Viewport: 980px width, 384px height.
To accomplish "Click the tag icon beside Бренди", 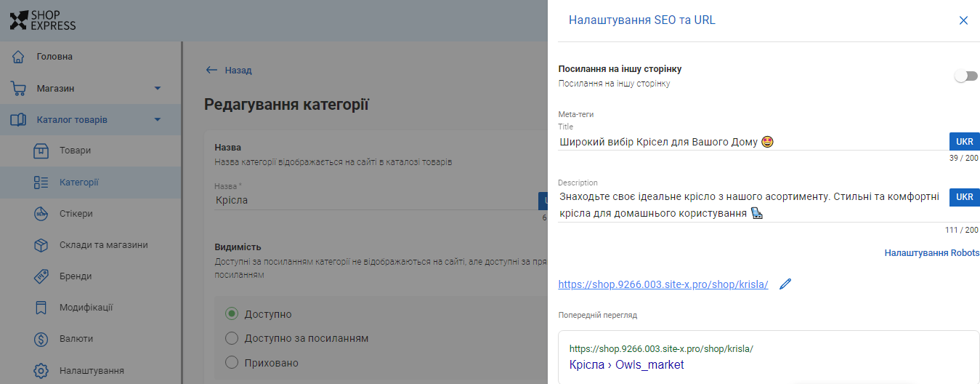I will pyautogui.click(x=41, y=276).
